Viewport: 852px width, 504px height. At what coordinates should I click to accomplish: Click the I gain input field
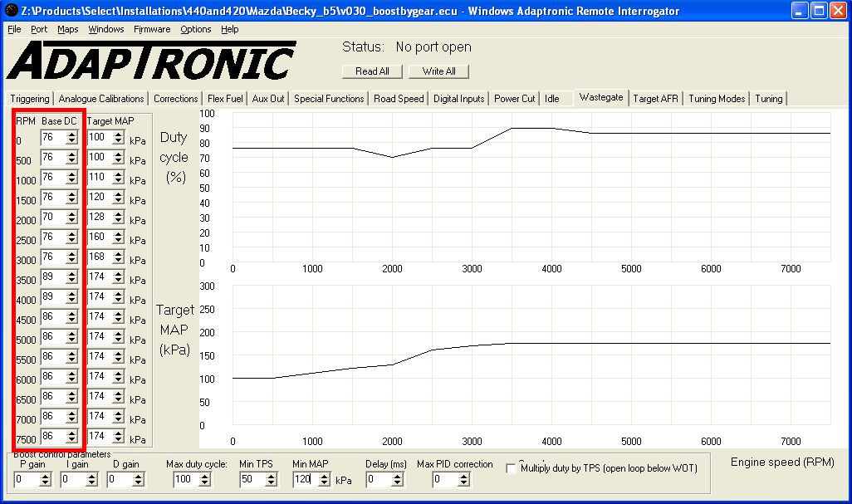coord(72,479)
